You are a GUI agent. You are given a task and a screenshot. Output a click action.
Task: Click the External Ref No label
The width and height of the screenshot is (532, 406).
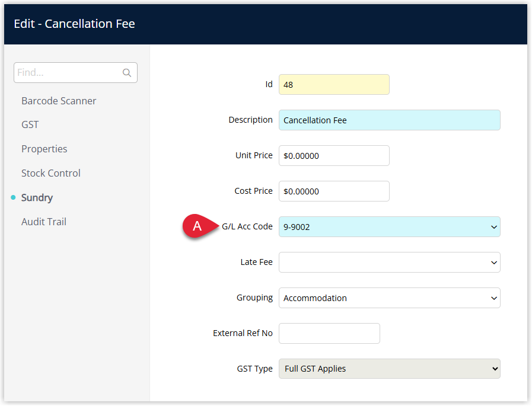pos(243,333)
